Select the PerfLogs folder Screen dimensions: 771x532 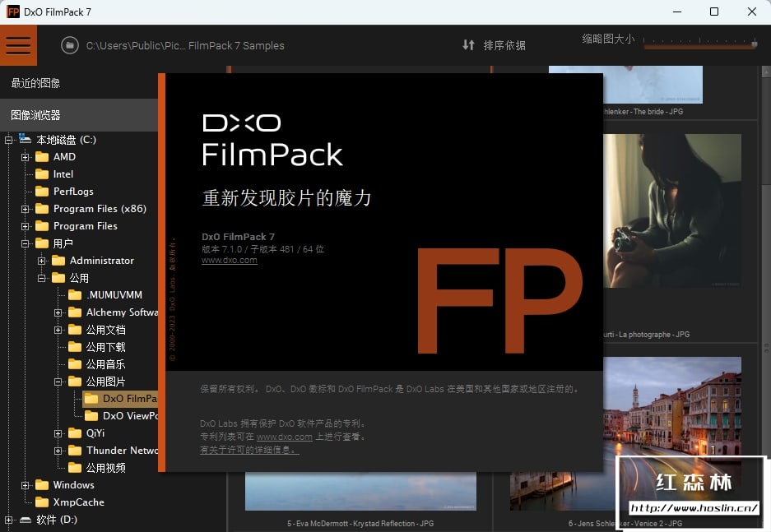(73, 192)
